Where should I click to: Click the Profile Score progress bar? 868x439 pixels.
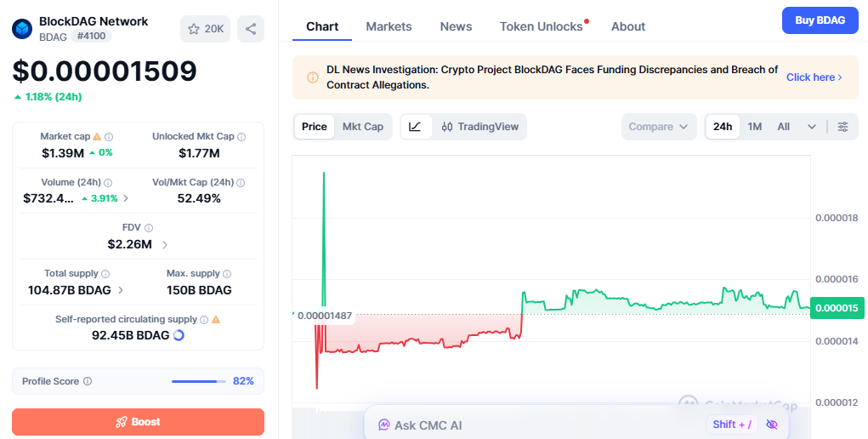[199, 381]
